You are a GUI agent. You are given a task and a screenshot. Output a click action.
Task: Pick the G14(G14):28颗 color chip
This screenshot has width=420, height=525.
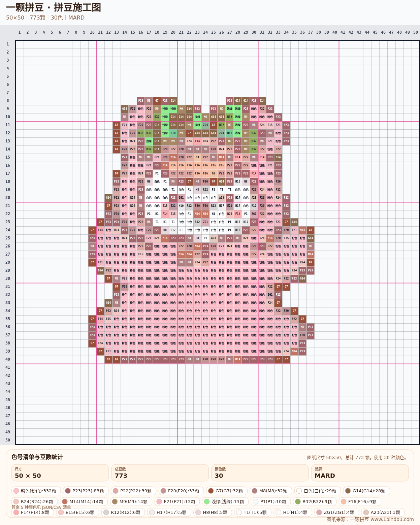[x=366, y=491]
